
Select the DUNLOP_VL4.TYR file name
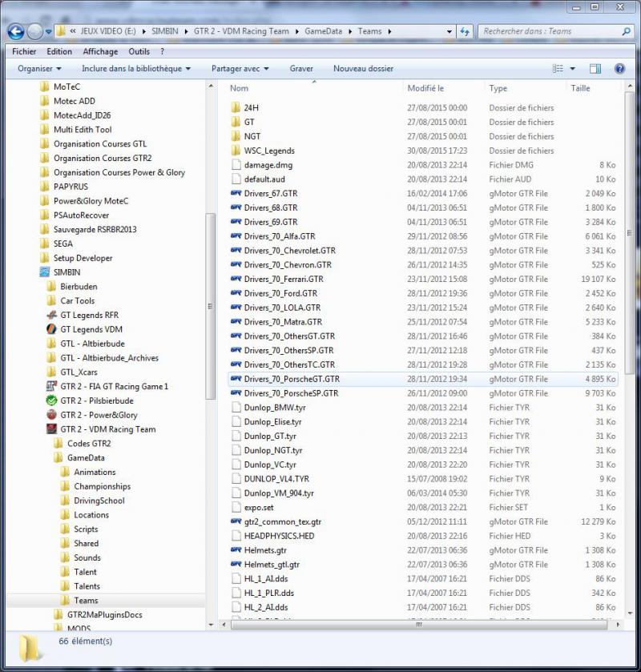coord(276,479)
